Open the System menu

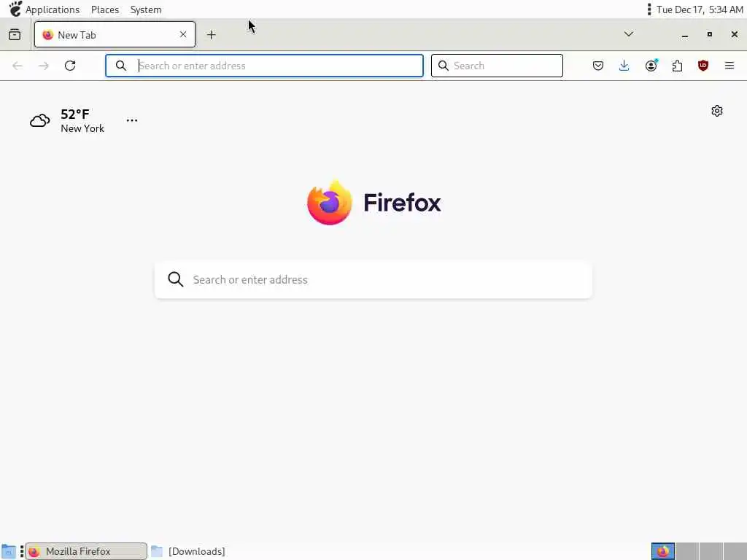tap(146, 9)
